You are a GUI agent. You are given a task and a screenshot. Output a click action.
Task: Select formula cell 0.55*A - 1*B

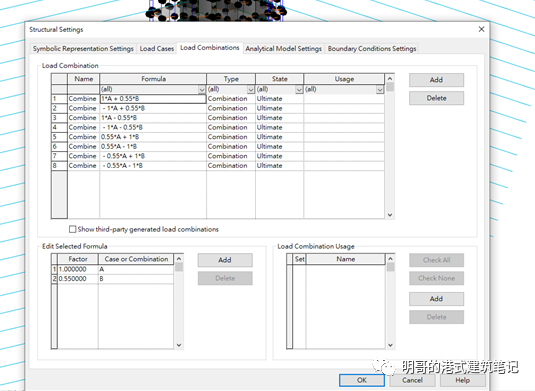[153, 146]
